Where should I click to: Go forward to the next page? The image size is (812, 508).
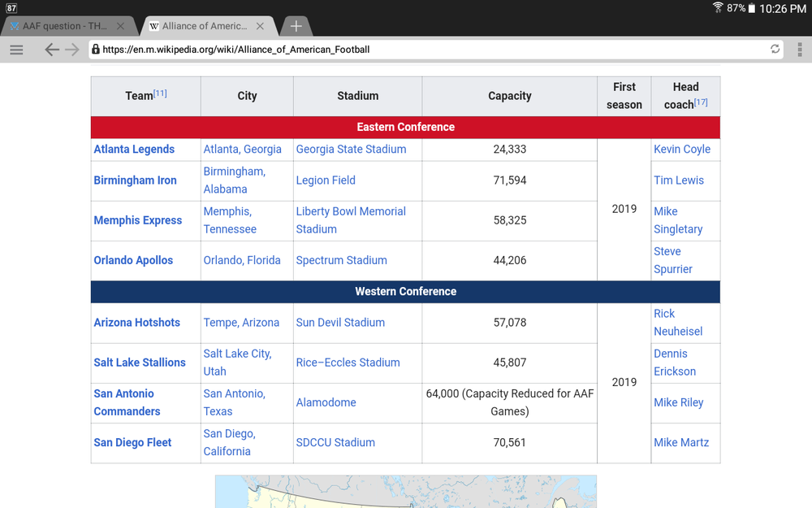point(72,50)
